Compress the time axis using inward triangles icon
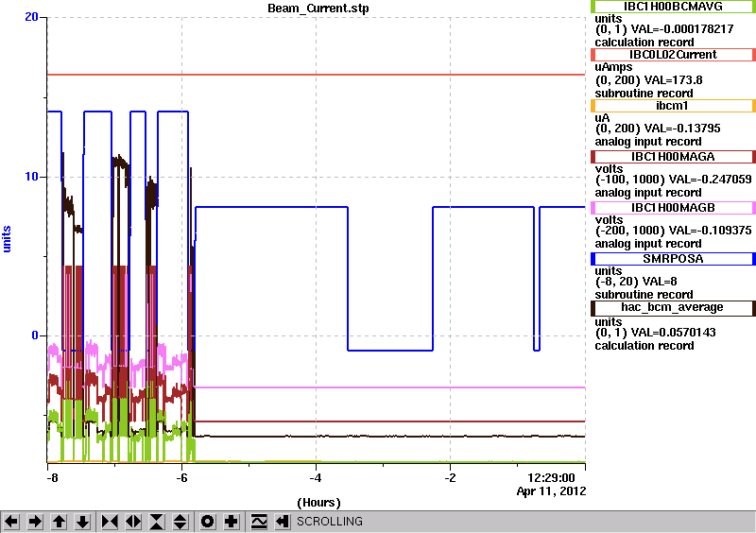 (x=110, y=522)
